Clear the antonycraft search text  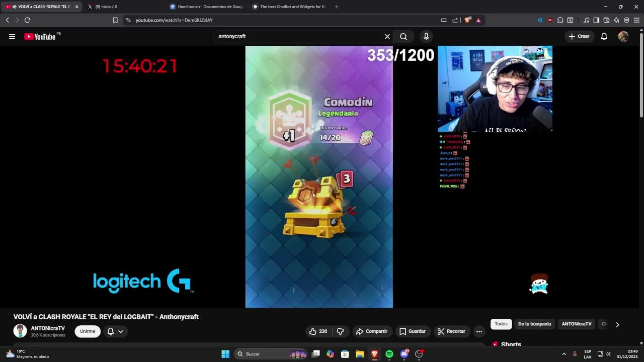click(387, 36)
